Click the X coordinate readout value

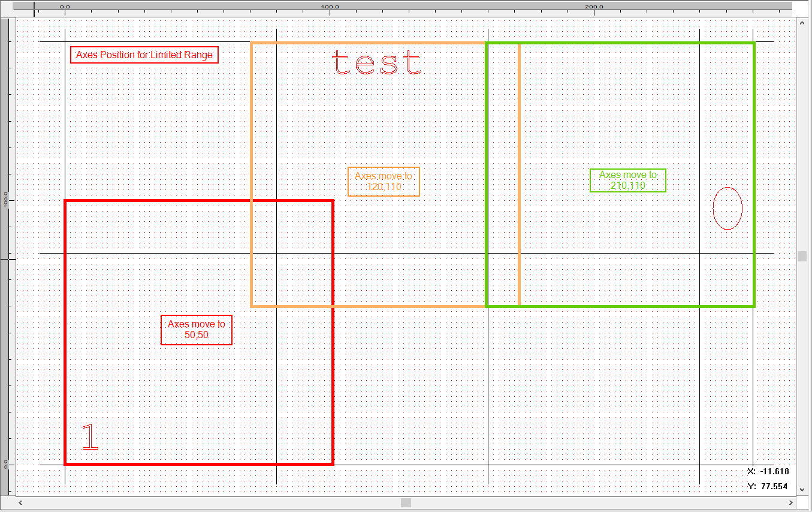[775, 471]
